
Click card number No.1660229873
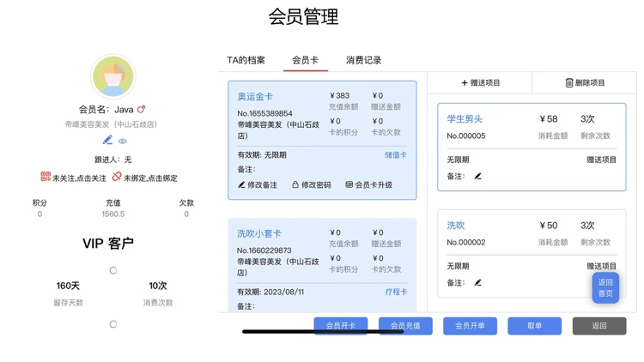pyautogui.click(x=264, y=250)
